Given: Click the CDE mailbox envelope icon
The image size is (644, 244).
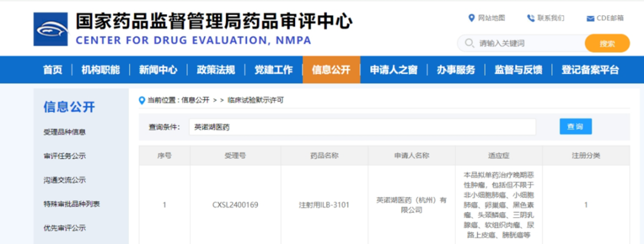Looking at the screenshot, I should point(590,18).
